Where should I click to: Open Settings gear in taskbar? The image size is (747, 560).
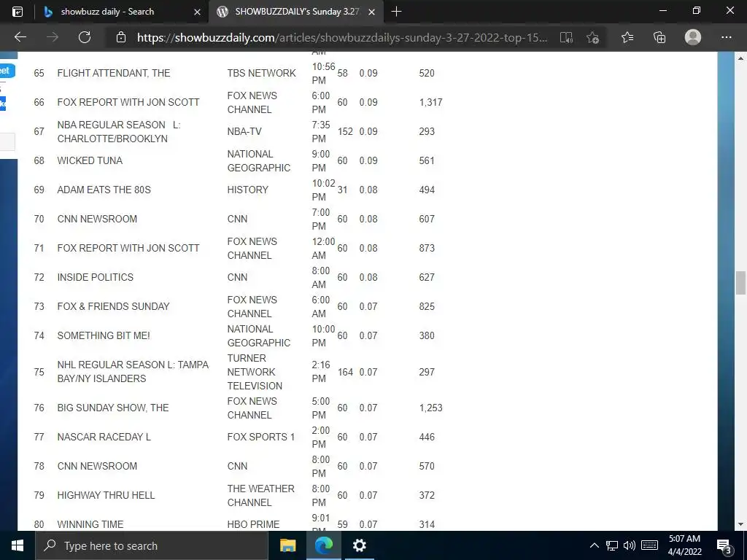pyautogui.click(x=359, y=545)
